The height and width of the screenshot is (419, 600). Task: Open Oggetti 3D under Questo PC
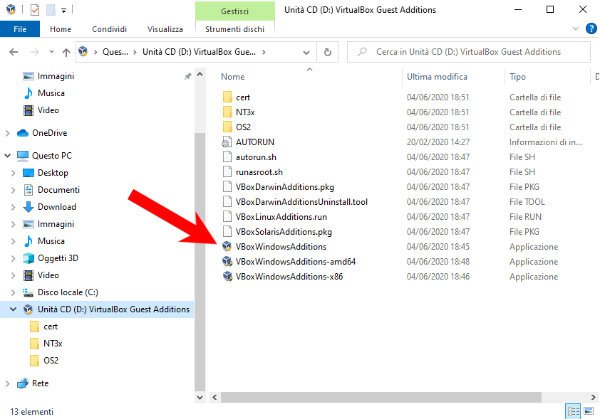pos(57,258)
